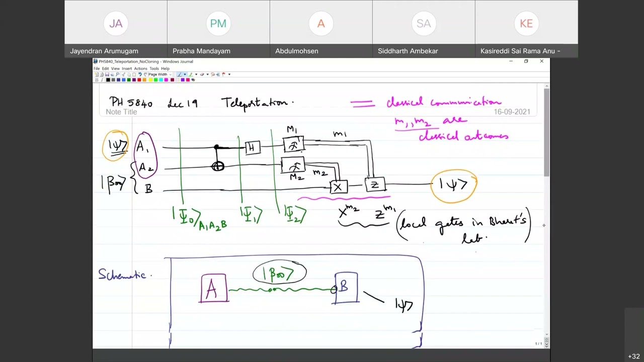Pick the black ink color swatch

[x=108, y=80]
